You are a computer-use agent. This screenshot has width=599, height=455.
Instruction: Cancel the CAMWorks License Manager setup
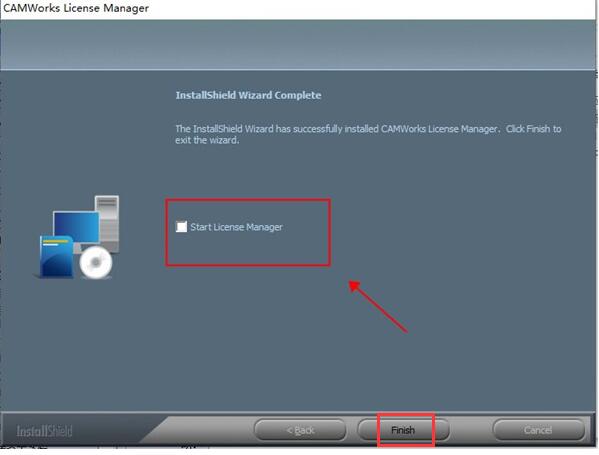click(539, 430)
